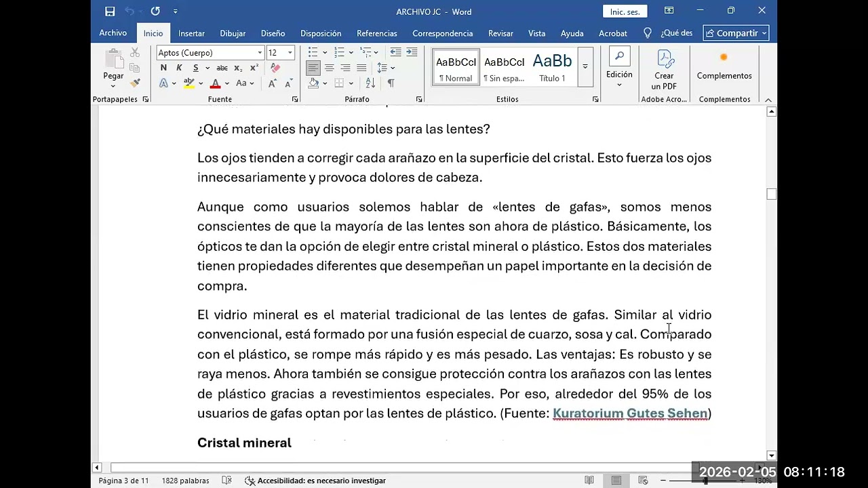This screenshot has height=488, width=868.
Task: Expand line spacing dropdown
Action: click(x=393, y=68)
